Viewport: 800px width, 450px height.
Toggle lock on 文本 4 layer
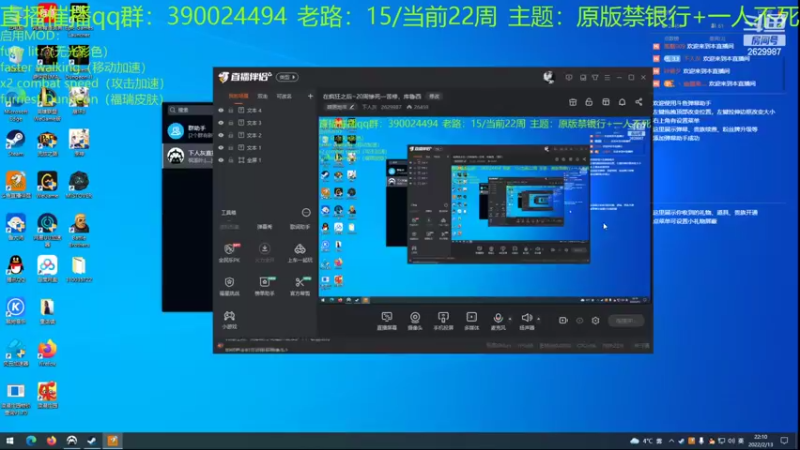(x=231, y=110)
